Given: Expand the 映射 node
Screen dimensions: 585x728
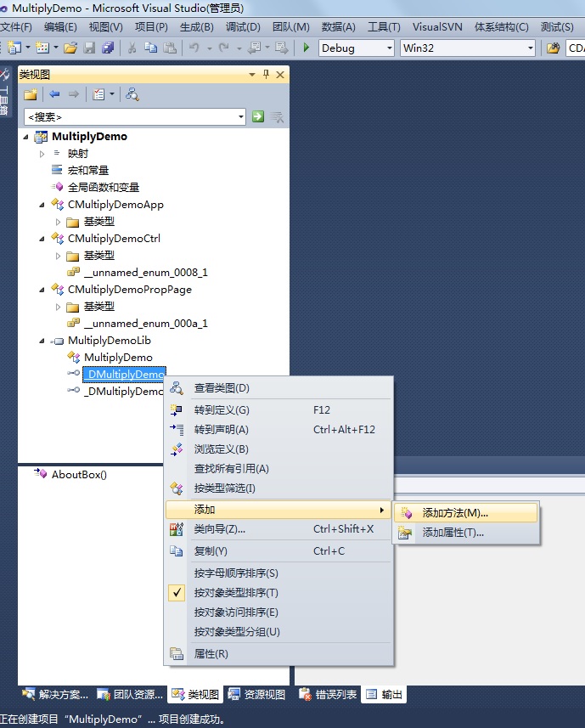Looking at the screenshot, I should coord(42,154).
